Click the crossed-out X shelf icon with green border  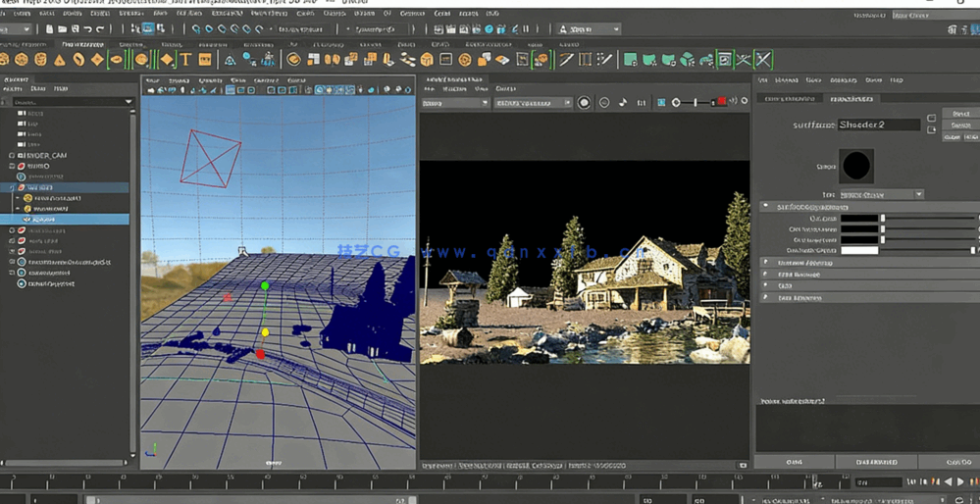[763, 60]
